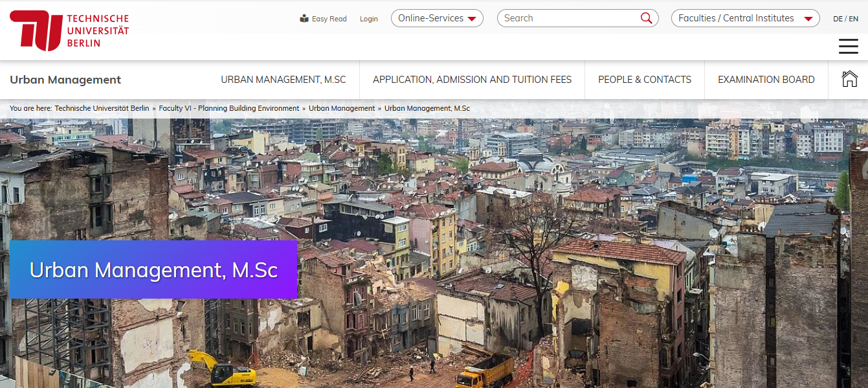The height and width of the screenshot is (388, 868).
Task: Select People & Contacts in navigation
Action: [645, 80]
